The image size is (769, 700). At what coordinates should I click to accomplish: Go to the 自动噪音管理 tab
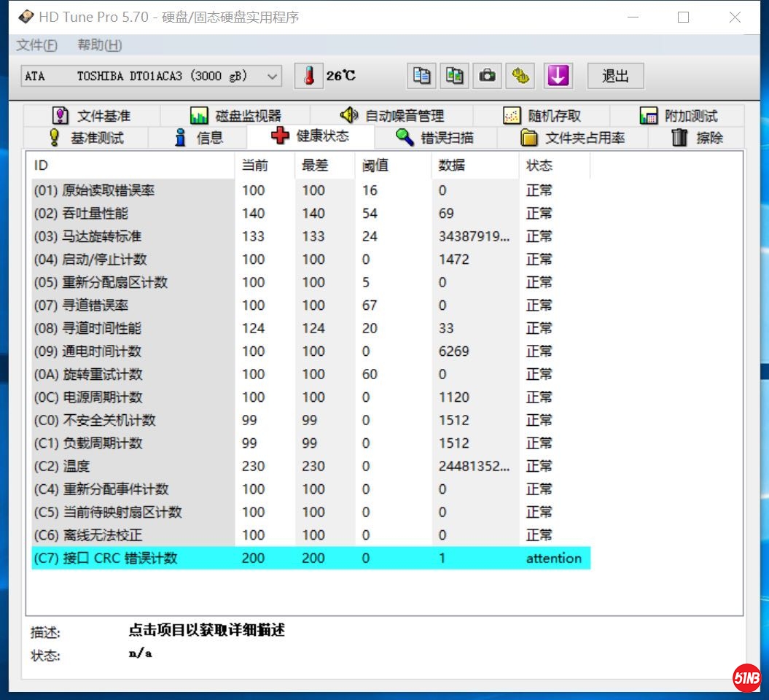(392, 115)
